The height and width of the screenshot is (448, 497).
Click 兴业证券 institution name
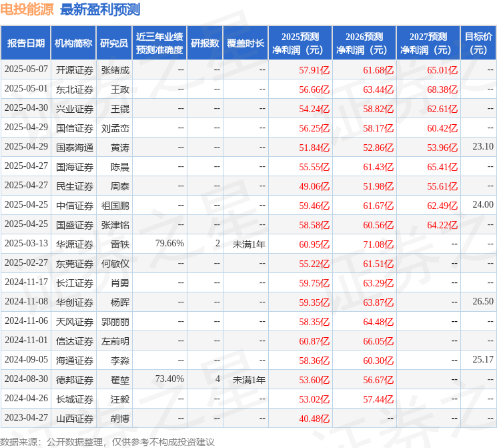click(x=75, y=109)
